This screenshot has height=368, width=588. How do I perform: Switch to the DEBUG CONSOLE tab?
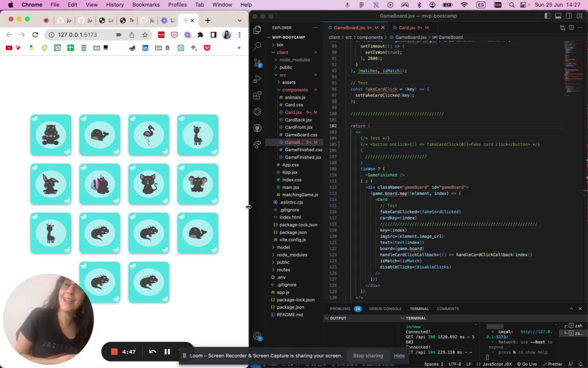click(x=385, y=309)
